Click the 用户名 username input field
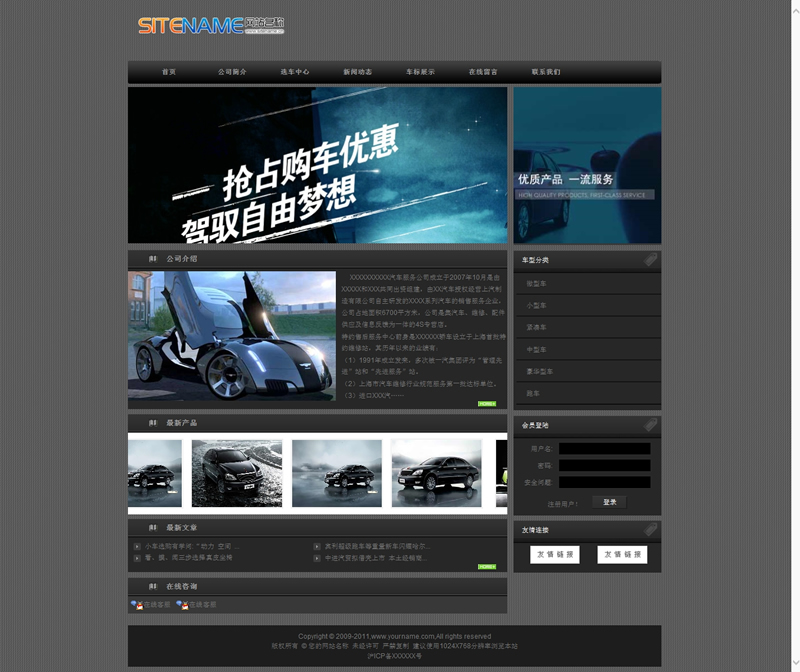800x672 pixels. pyautogui.click(x=604, y=449)
